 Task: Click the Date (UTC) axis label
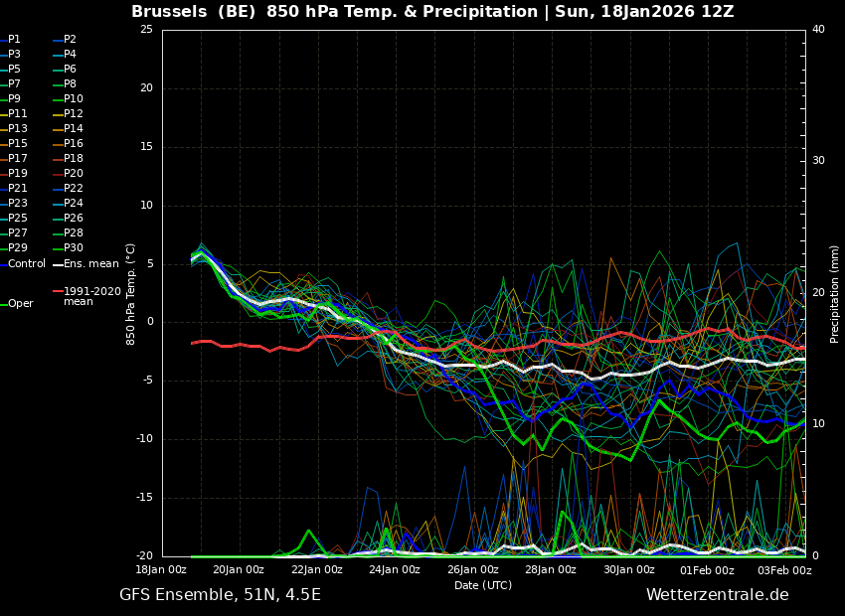pyautogui.click(x=483, y=585)
